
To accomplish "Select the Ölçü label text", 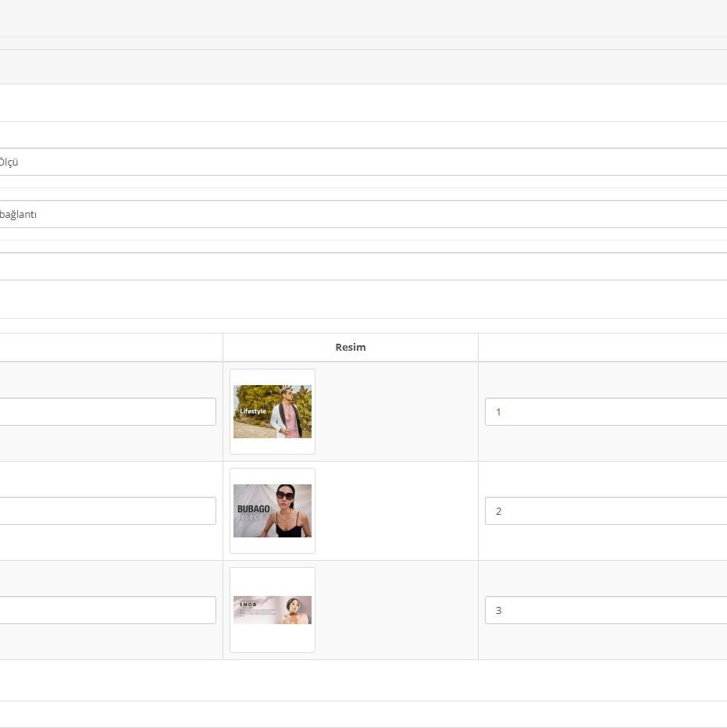I will [9, 162].
